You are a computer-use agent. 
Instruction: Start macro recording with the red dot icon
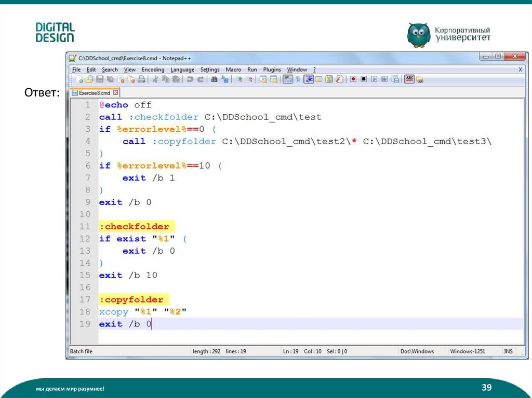353,79
